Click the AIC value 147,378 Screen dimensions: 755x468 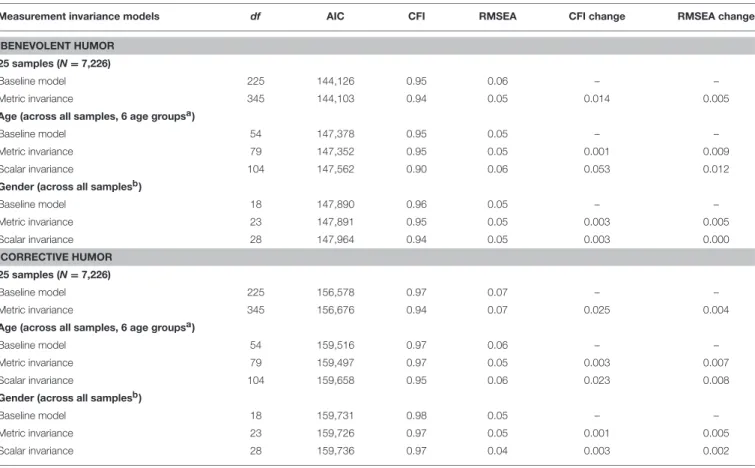336,134
